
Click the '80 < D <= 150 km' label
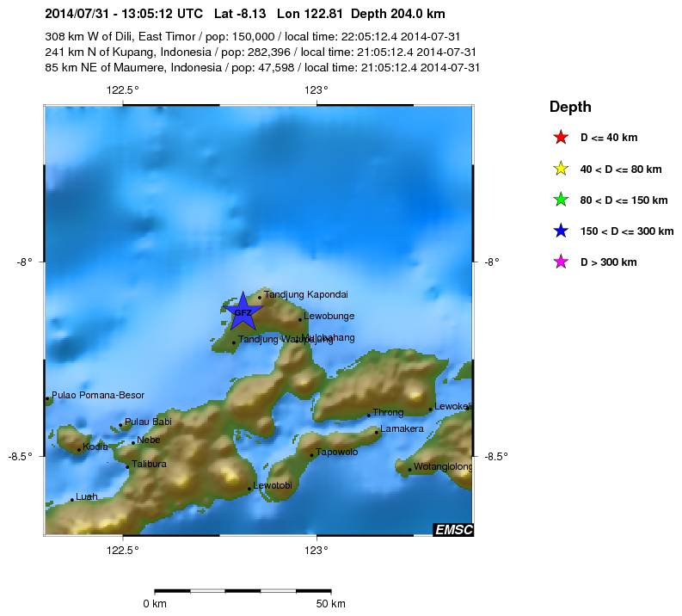[x=624, y=200]
